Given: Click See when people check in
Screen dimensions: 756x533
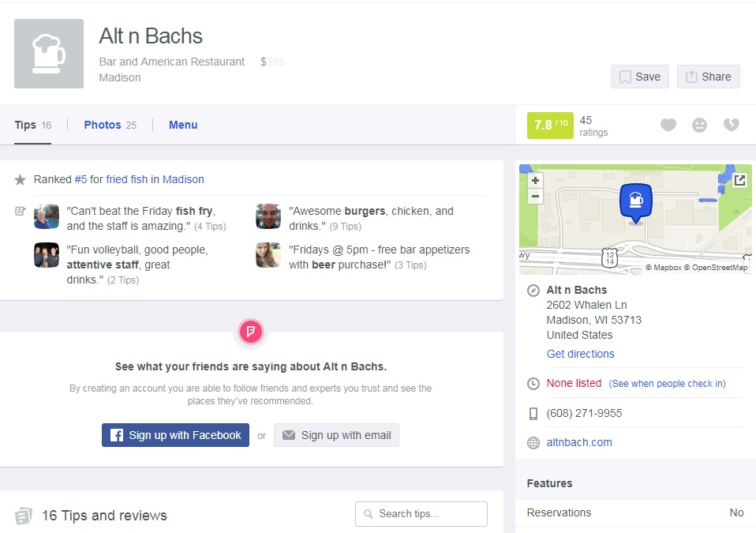Looking at the screenshot, I should tap(668, 384).
